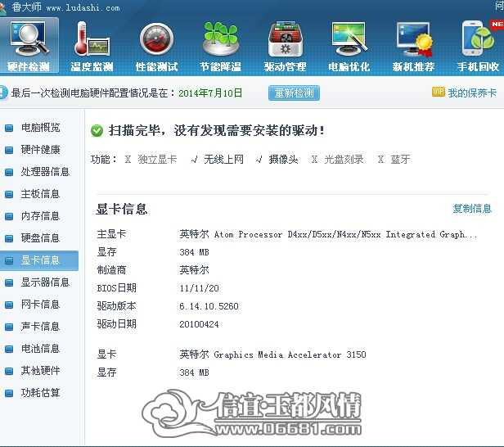
Task: Click 复制信息 copy info link
Action: click(x=472, y=209)
